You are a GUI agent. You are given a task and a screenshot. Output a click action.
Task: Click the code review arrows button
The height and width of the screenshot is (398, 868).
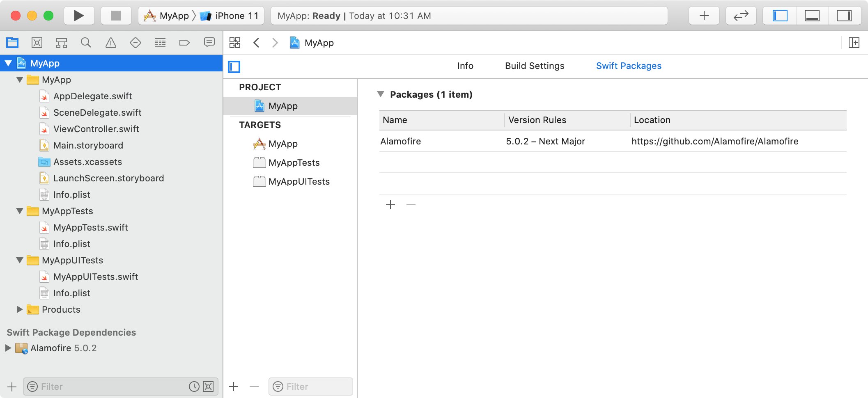pyautogui.click(x=741, y=16)
